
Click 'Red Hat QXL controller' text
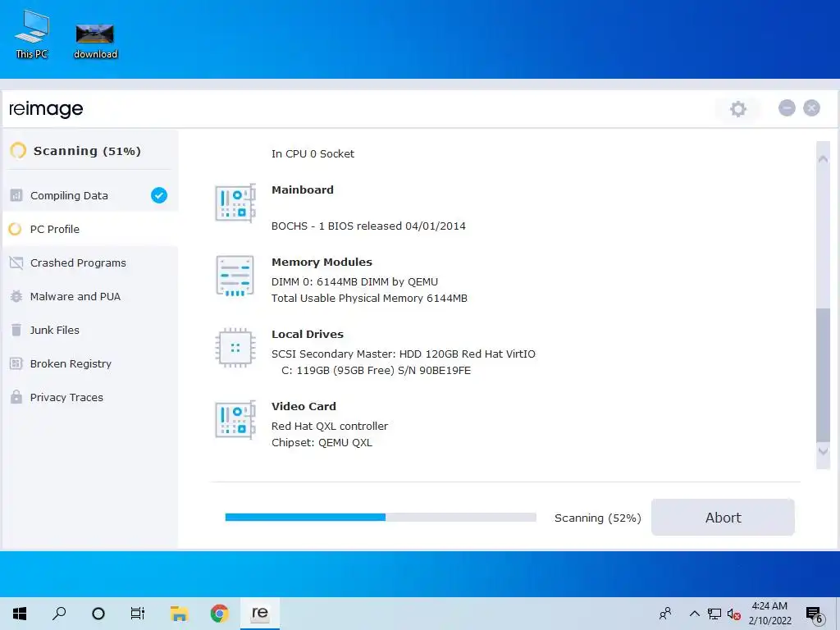(330, 427)
